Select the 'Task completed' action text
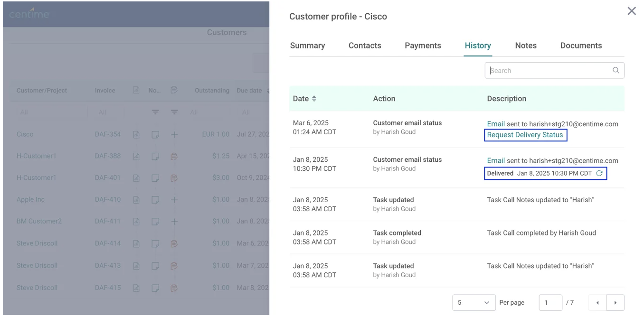Image resolution: width=644 pixels, height=317 pixels. point(397,233)
